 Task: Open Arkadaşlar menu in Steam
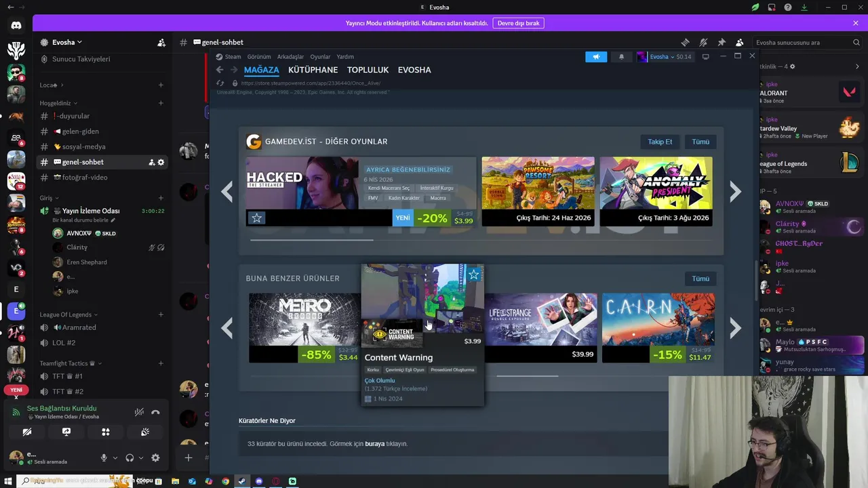(290, 57)
